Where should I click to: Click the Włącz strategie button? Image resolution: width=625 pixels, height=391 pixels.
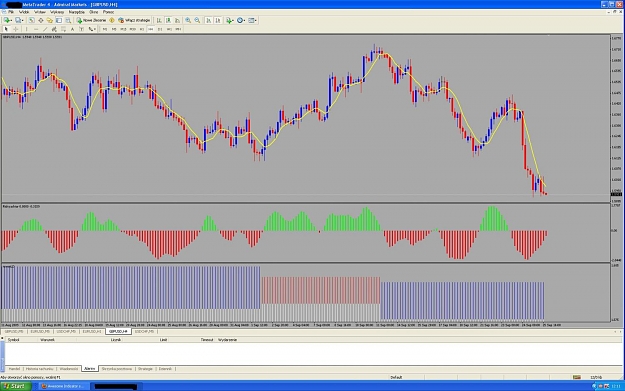click(x=134, y=20)
